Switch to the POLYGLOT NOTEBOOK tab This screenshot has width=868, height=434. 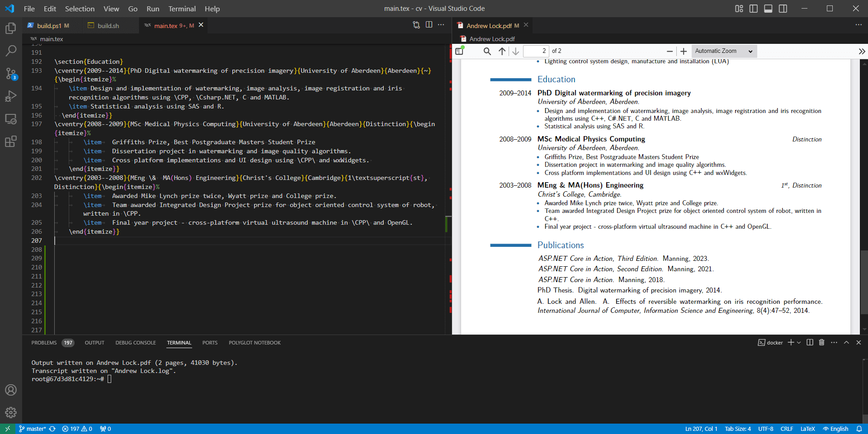255,343
